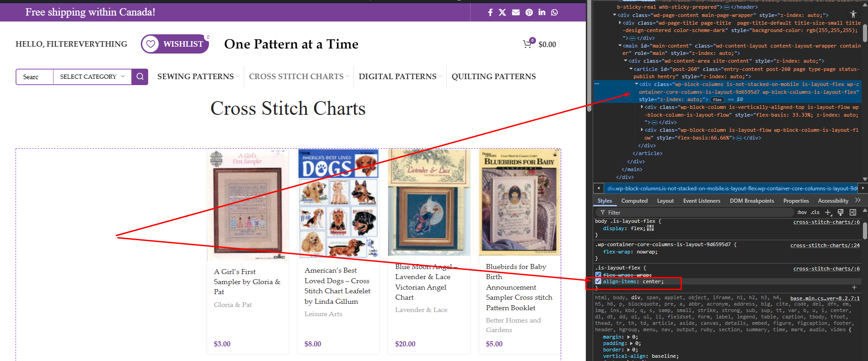Click the Leisure Arts brand link
Viewport: 868px width, 361px height.
click(x=323, y=314)
